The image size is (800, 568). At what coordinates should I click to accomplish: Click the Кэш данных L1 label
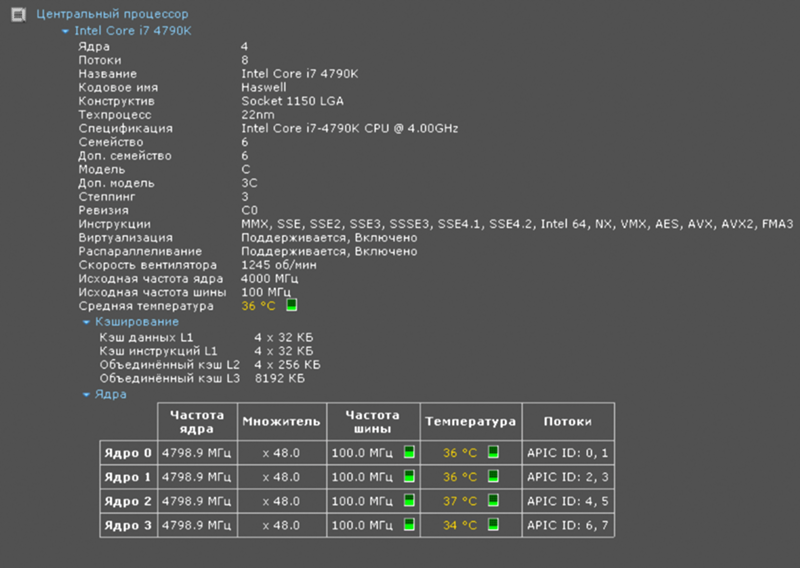146,337
